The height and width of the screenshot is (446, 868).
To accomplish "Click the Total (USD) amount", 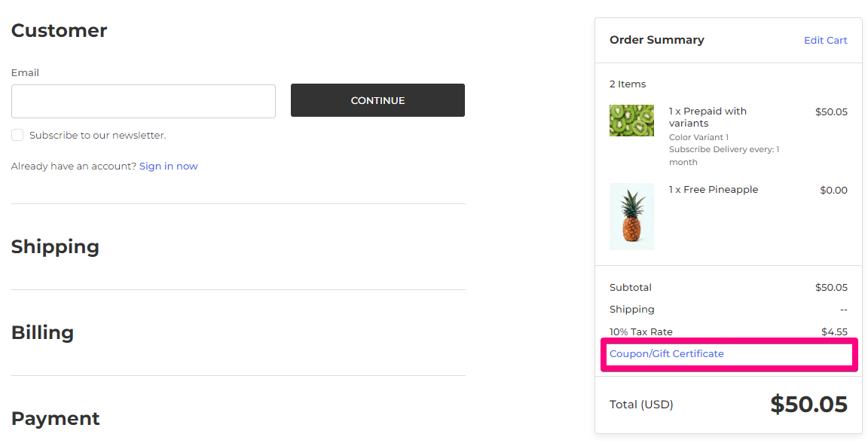I will tap(809, 405).
